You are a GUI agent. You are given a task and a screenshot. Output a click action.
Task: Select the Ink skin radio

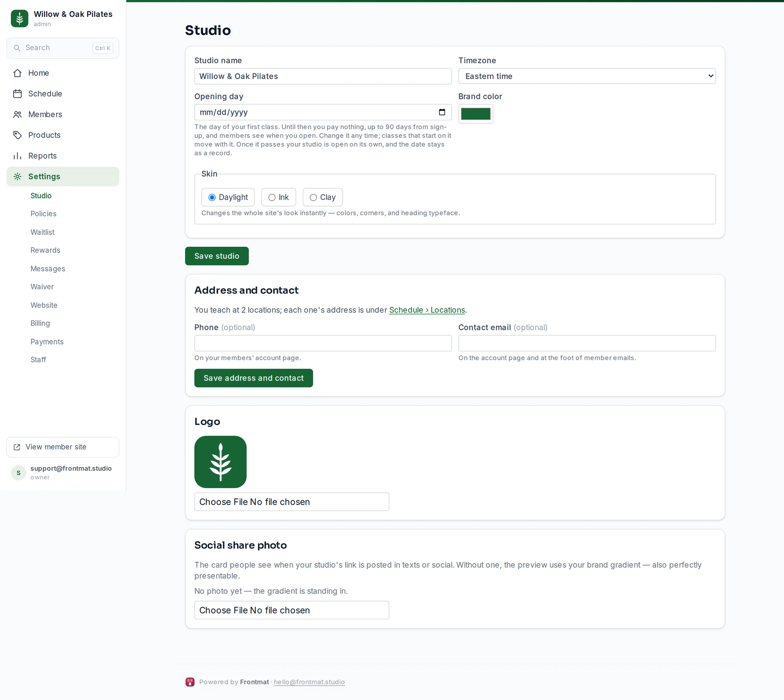(272, 197)
